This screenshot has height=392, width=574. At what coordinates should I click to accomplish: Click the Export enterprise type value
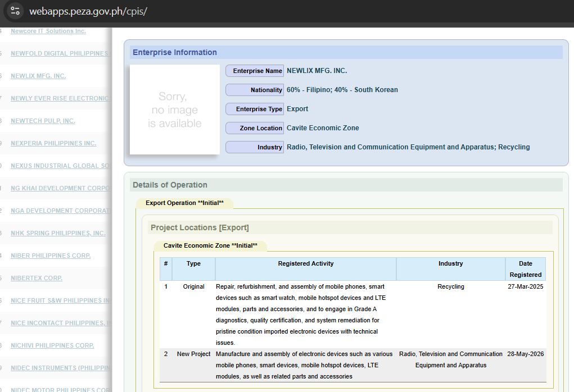pyautogui.click(x=297, y=108)
